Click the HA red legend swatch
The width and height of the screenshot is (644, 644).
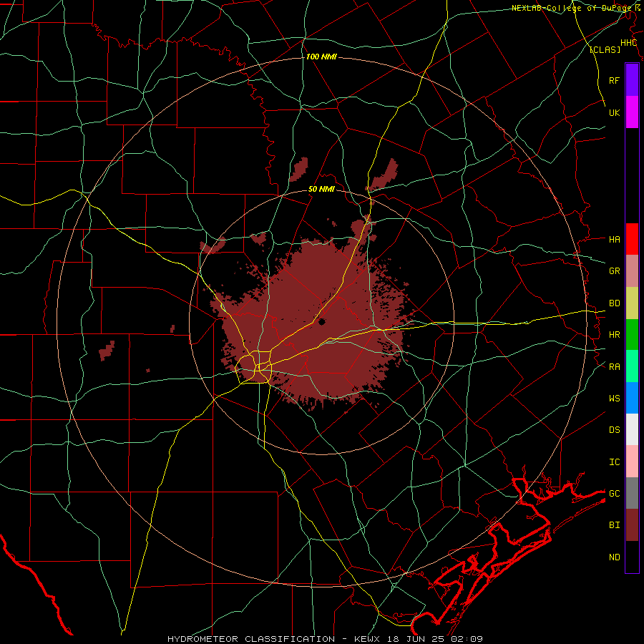coord(632,239)
